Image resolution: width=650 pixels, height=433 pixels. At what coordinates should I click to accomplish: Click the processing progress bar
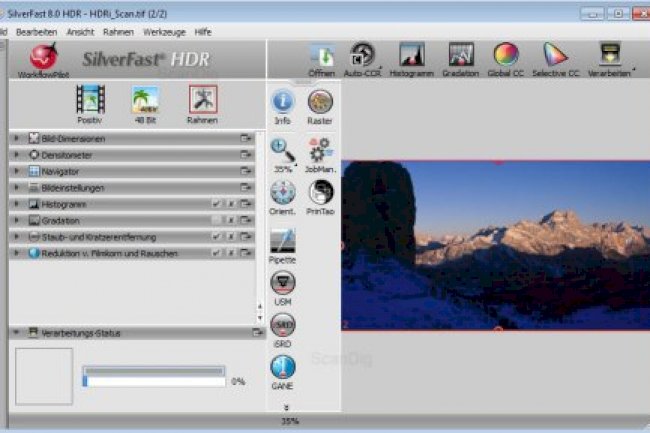(154, 381)
